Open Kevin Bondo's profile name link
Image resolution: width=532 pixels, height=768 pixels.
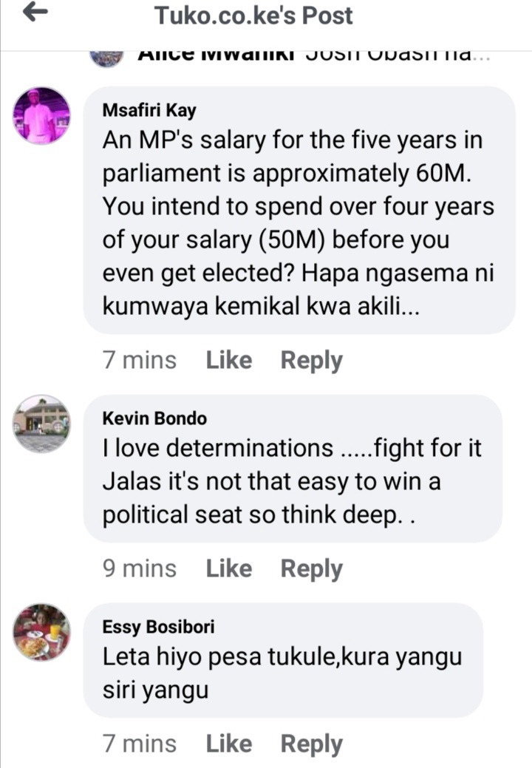(154, 418)
